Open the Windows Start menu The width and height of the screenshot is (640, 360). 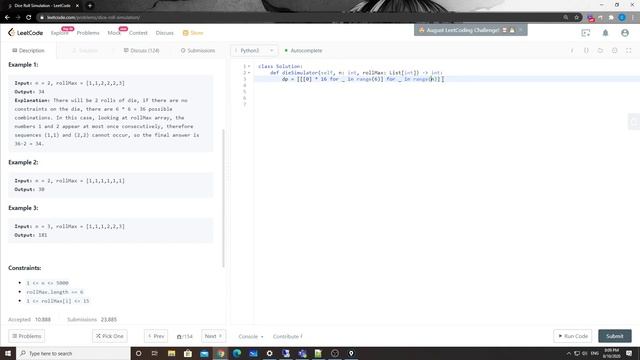8,353
